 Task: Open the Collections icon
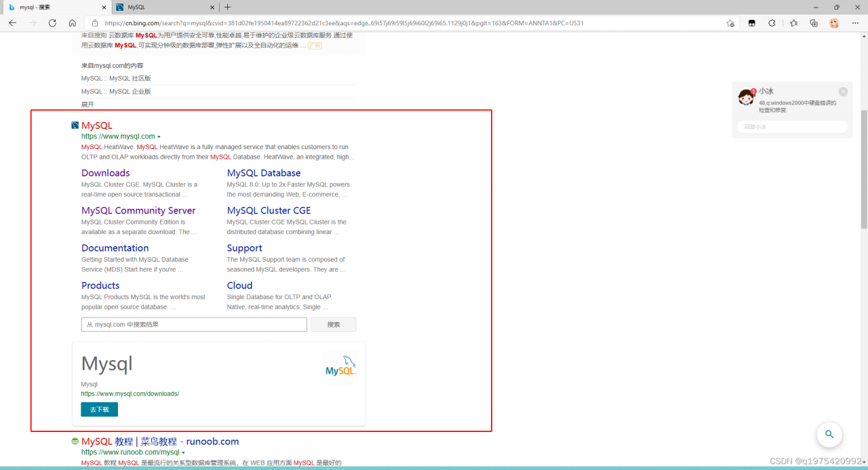point(814,23)
